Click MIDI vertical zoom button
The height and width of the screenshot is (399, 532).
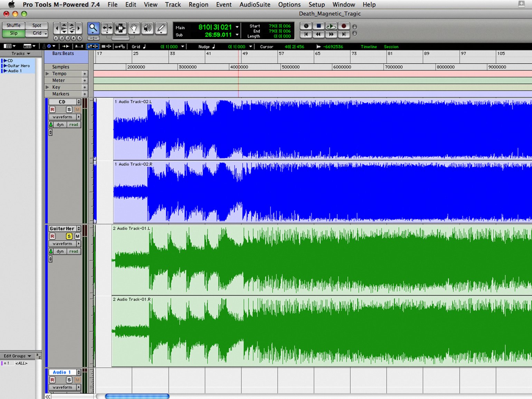pyautogui.click(x=72, y=28)
